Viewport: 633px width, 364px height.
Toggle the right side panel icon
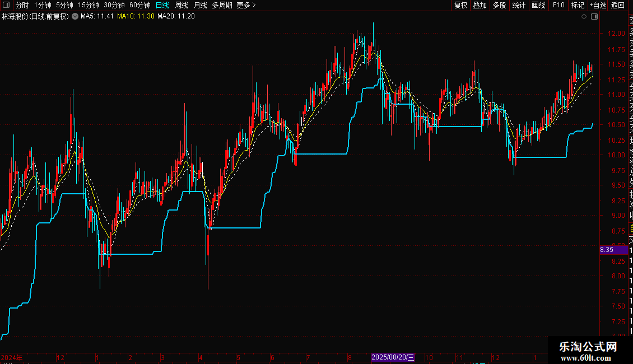click(594, 17)
